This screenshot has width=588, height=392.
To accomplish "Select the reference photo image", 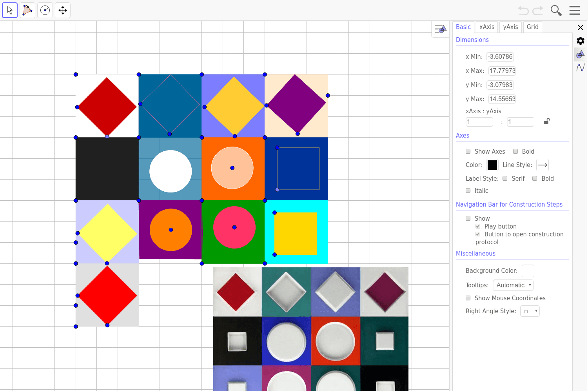I will [311, 329].
